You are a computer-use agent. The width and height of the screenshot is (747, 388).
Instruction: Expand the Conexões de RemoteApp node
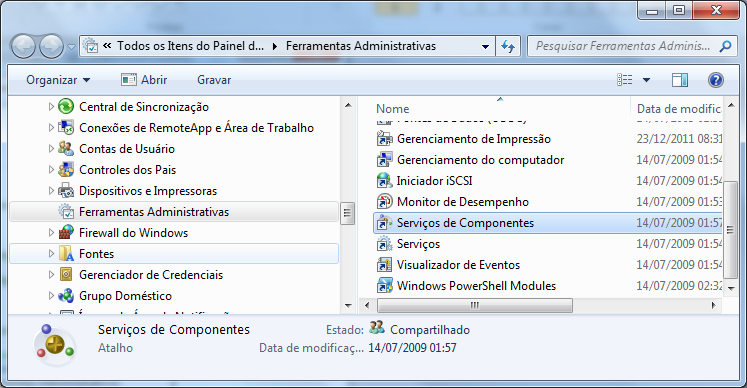pos(51,127)
